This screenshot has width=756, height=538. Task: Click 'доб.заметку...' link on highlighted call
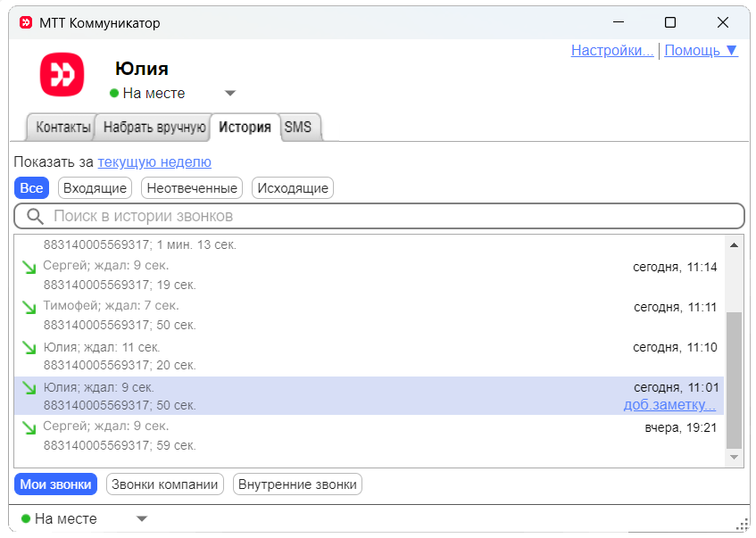(x=669, y=405)
